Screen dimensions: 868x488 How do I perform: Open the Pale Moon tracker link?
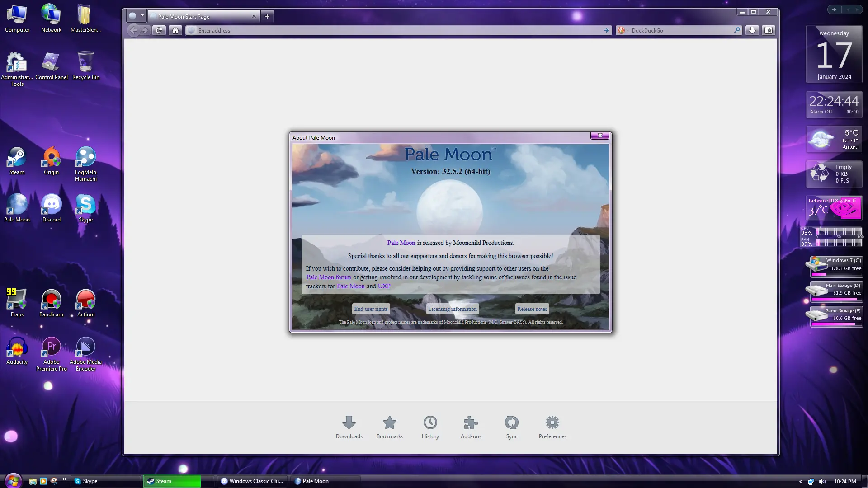350,286
